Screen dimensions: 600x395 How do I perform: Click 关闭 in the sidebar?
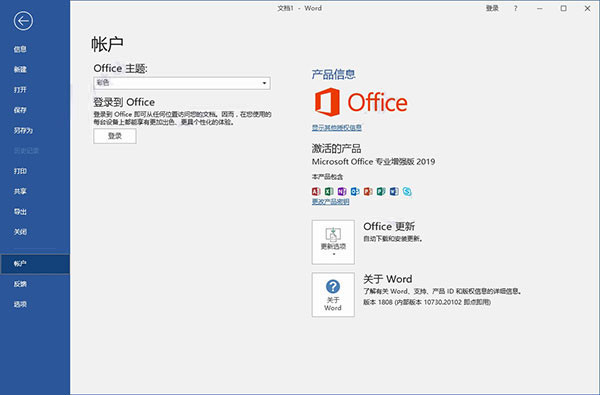pyautogui.click(x=20, y=232)
